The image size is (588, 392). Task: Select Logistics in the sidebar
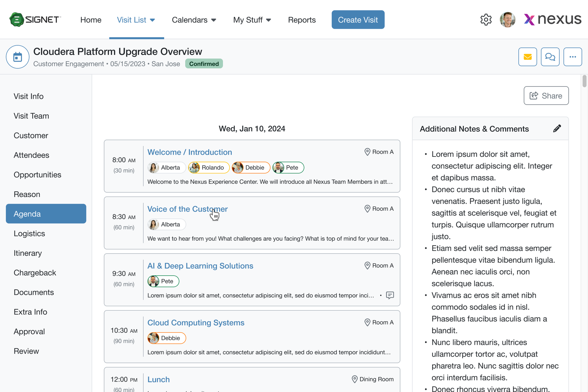tap(29, 233)
